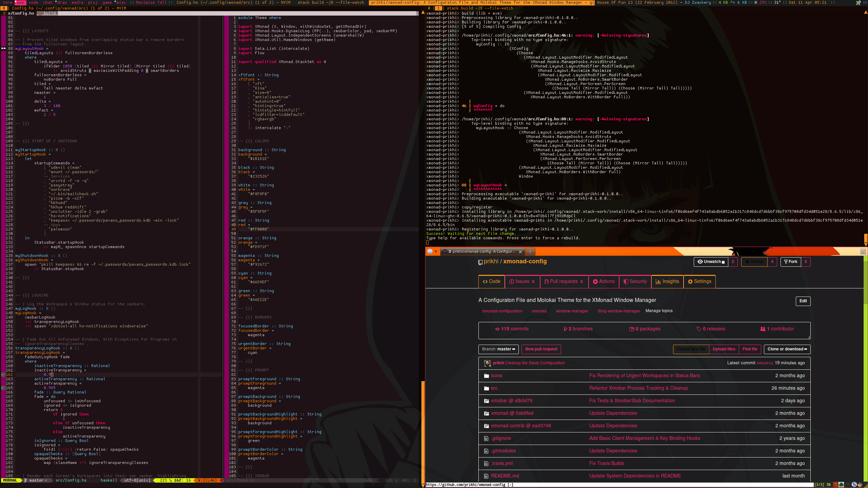Open 'Refactor Xmobar Process Tracking & Cleanup' commit
868x488 pixels.
[x=638, y=388]
